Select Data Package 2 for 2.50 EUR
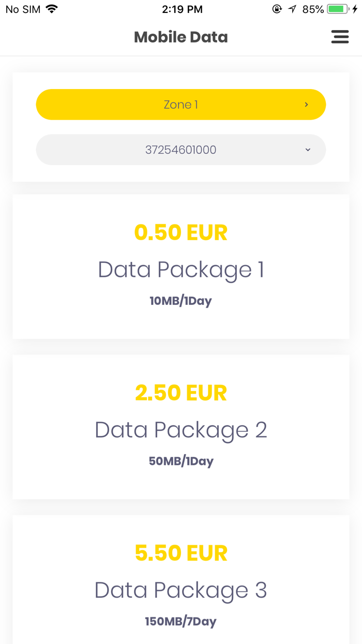Screen dimensions: 362x644 (x=181, y=427)
